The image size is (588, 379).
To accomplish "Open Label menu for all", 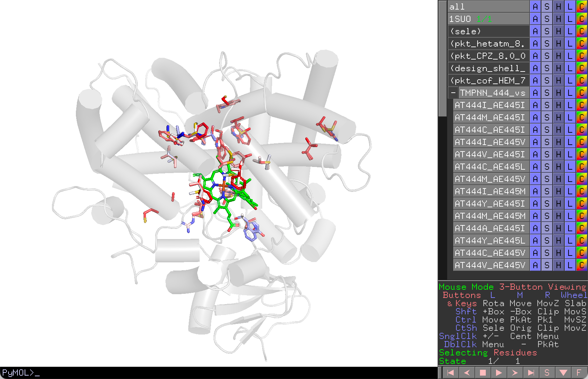I will click(570, 6).
